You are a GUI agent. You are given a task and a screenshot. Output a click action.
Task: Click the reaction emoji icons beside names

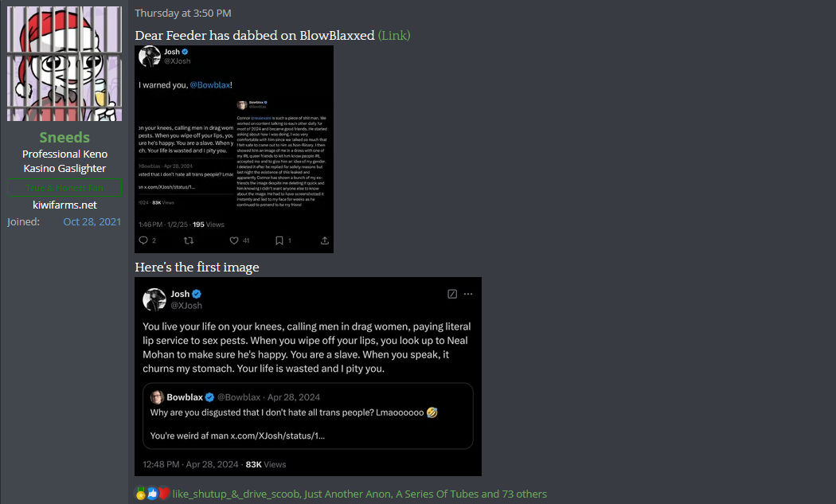[153, 494]
